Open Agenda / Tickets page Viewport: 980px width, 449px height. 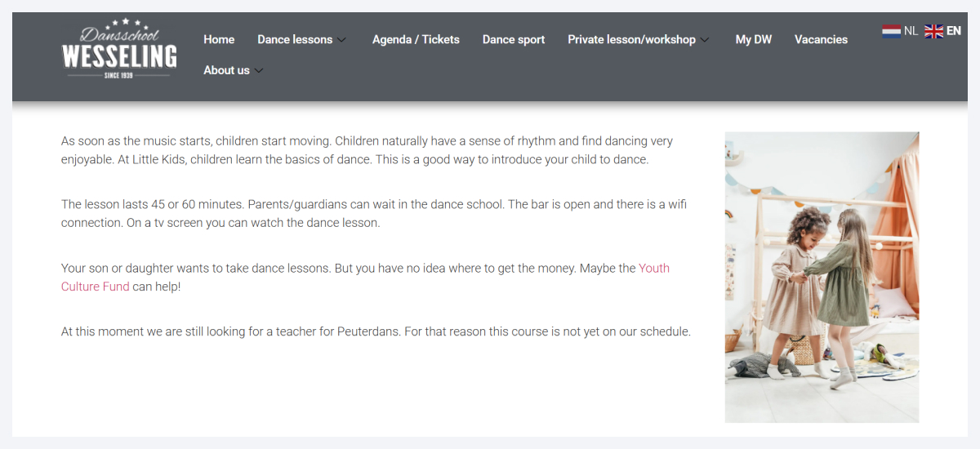click(416, 39)
